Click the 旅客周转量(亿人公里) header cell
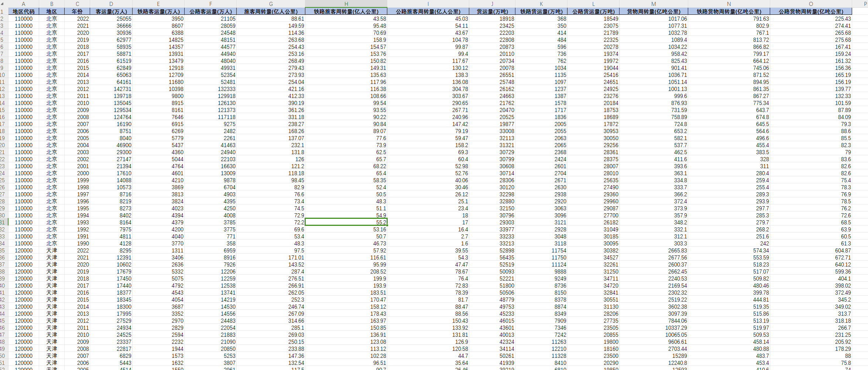Image resolution: width=868 pixels, height=370 pixels. coord(271,11)
